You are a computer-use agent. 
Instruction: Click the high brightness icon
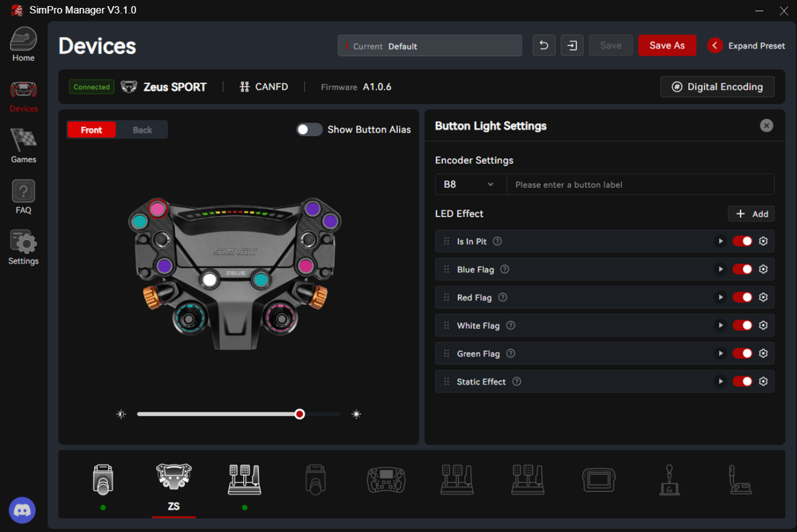357,414
